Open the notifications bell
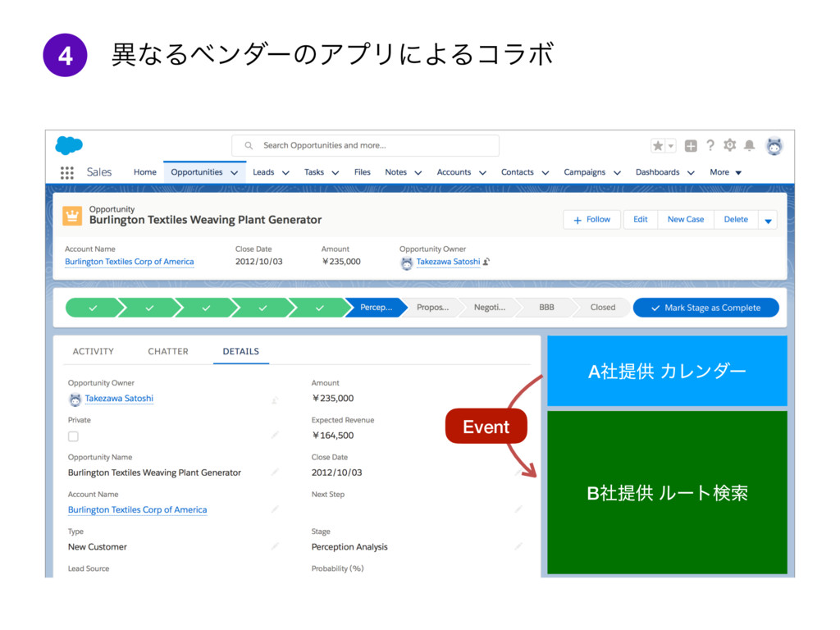Image resolution: width=840 pixels, height=630 pixels. tap(750, 145)
